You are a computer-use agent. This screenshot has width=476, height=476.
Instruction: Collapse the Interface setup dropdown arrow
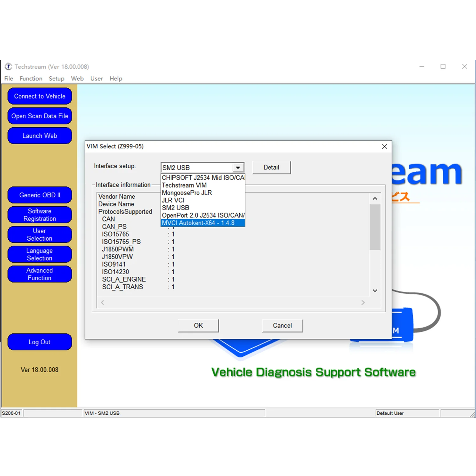click(238, 168)
